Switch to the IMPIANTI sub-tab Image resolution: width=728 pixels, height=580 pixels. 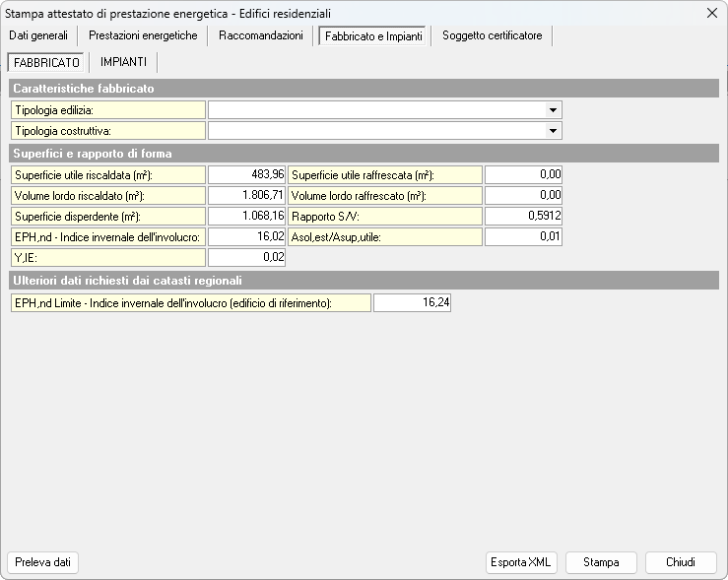[123, 62]
